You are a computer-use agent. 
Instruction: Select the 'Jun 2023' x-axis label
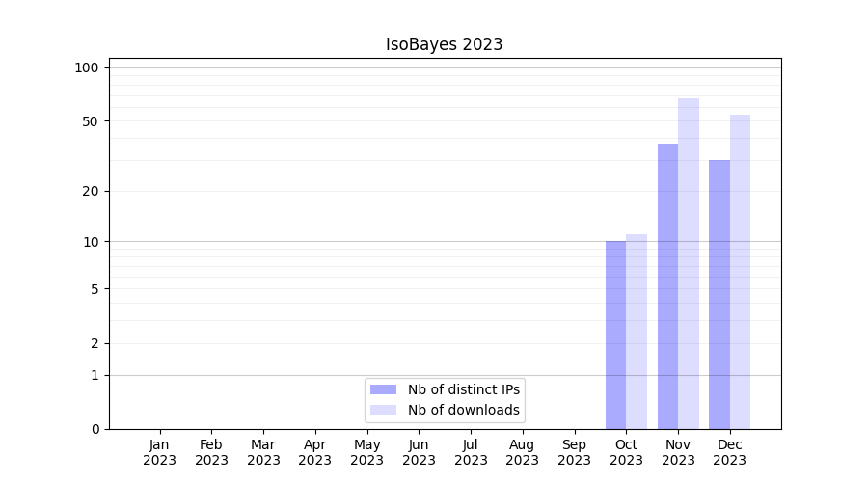[419, 452]
